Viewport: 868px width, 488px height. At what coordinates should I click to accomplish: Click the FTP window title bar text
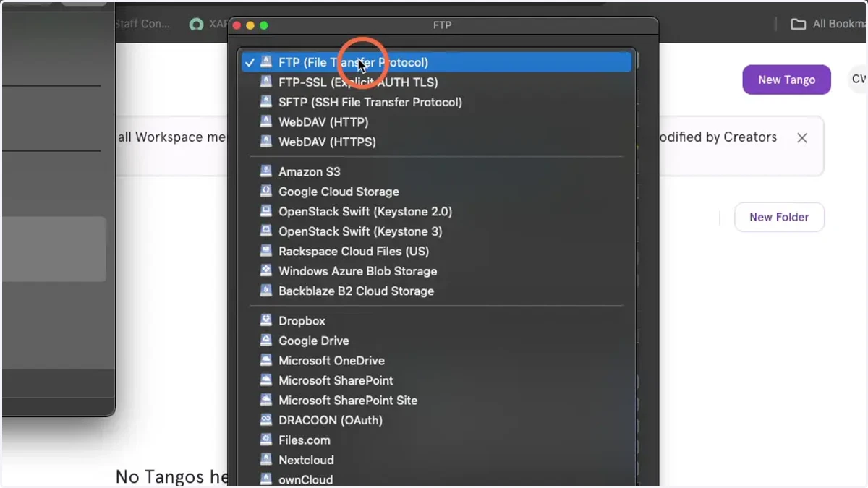pyautogui.click(x=442, y=25)
